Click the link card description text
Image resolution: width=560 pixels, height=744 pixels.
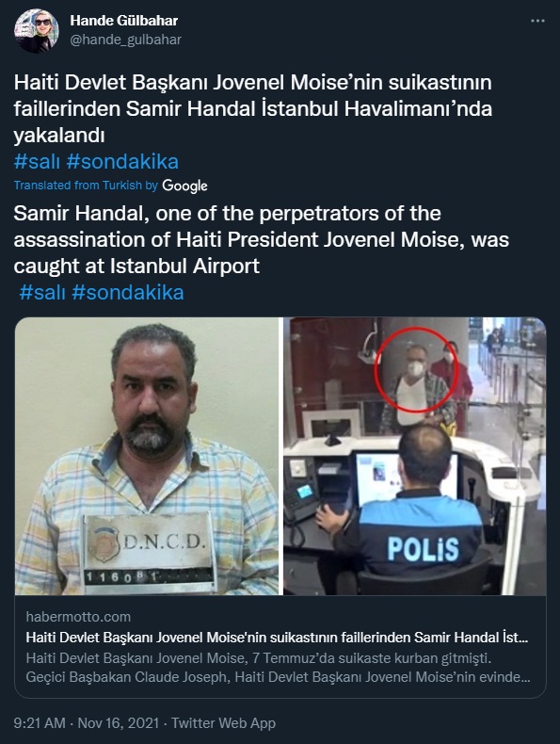(x=278, y=668)
